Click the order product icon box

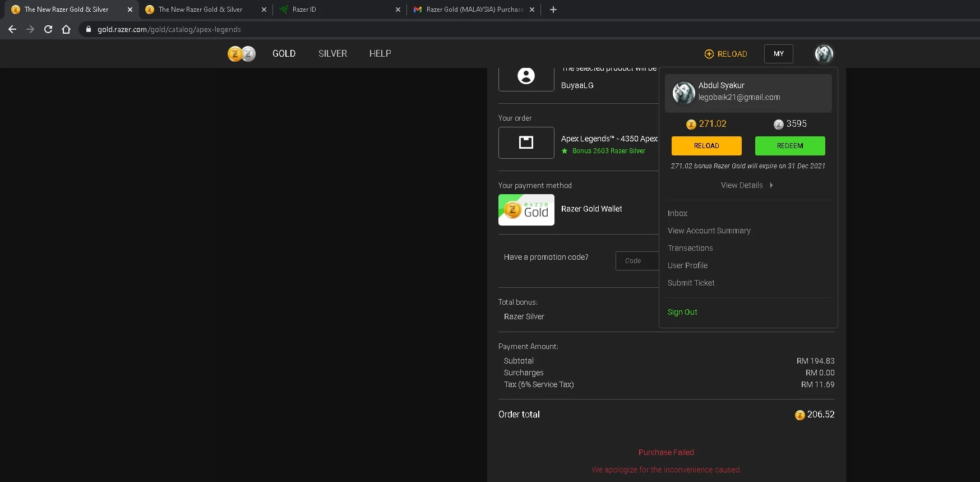click(526, 143)
